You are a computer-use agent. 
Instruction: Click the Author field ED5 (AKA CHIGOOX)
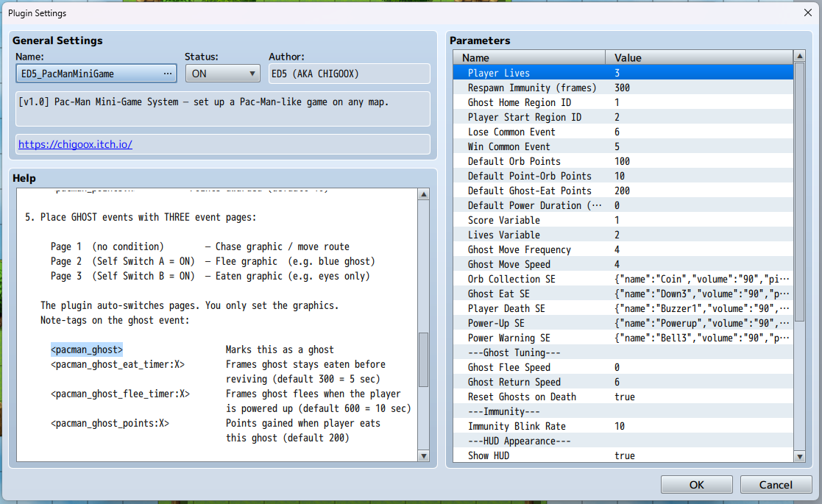[x=349, y=74]
